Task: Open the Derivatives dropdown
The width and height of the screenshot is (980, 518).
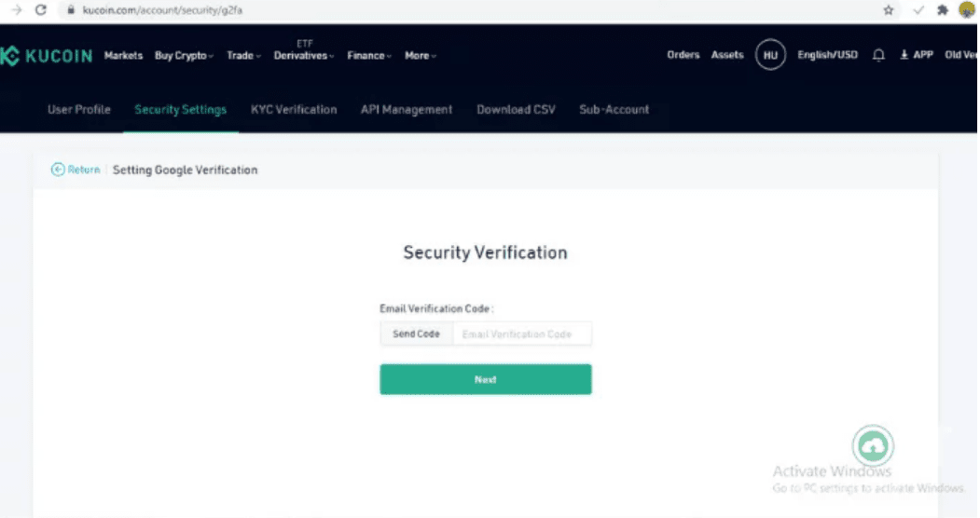Action: pos(304,56)
